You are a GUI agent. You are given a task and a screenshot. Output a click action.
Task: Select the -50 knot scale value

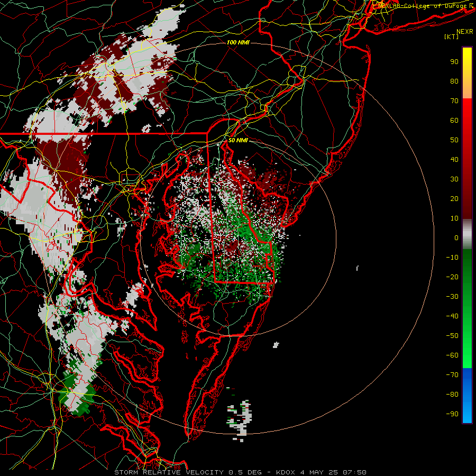452,335
